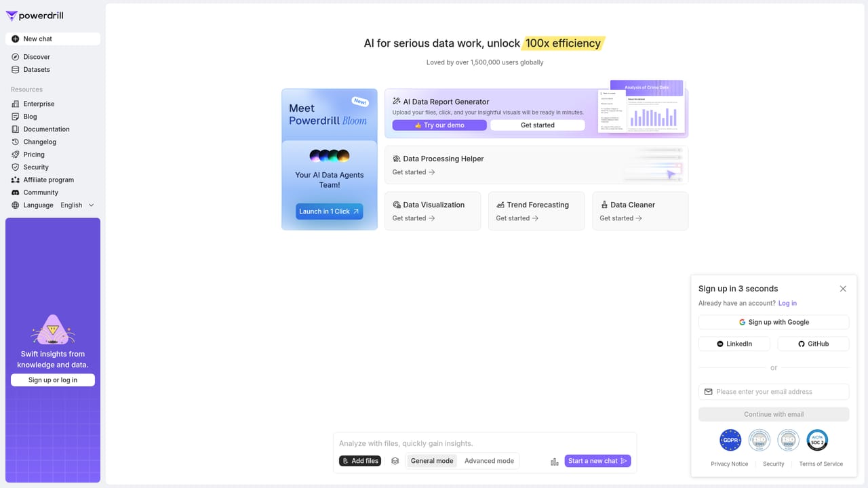The height and width of the screenshot is (488, 868).
Task: Click the Enterprise building icon in Resources
Action: point(16,104)
